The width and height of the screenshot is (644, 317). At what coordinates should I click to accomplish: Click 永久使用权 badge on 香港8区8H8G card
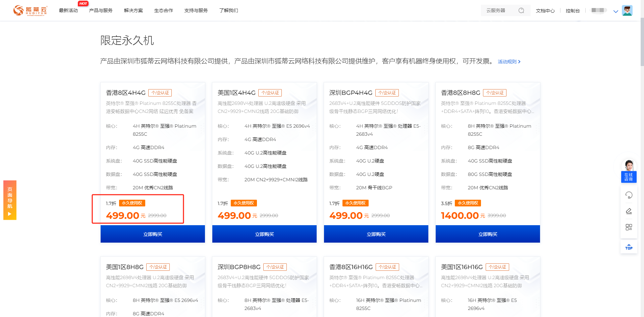[468, 203]
